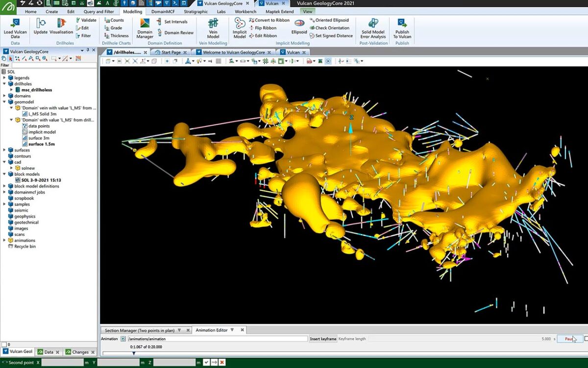The width and height of the screenshot is (588, 368).
Task: Click the explorer Filter input field
Action: coord(54,65)
